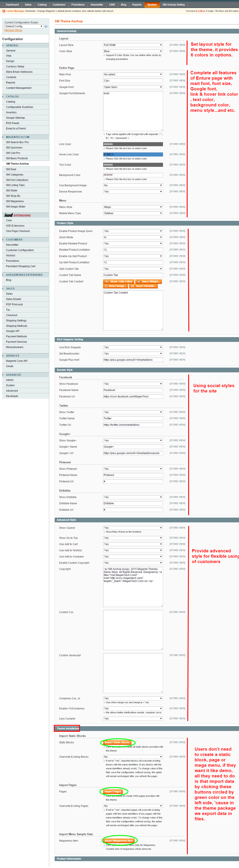This screenshot has width=239, height=868.
Task: Click the Twitter Url input field
Action: (133, 425)
